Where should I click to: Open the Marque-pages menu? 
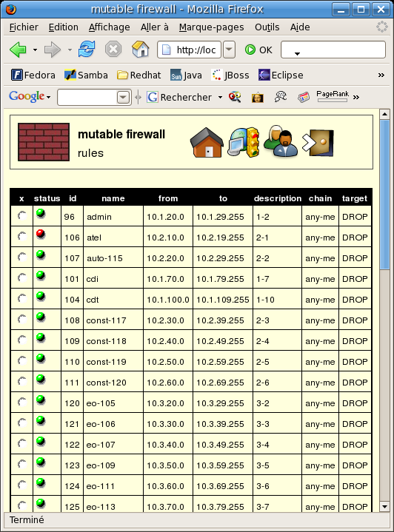tap(211, 27)
